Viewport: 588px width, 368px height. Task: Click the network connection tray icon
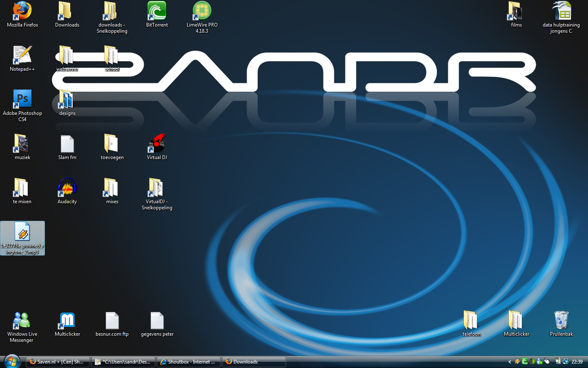coord(566,361)
